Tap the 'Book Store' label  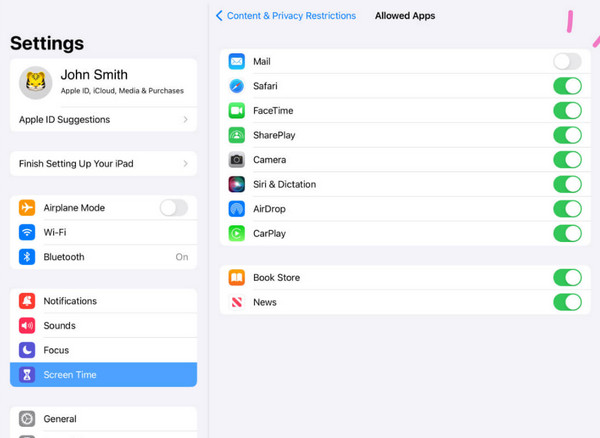(276, 278)
